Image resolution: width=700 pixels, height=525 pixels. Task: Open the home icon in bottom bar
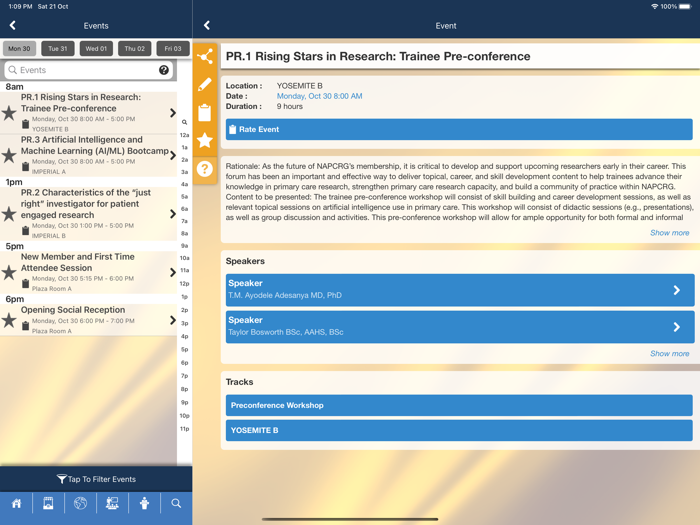[x=17, y=504]
